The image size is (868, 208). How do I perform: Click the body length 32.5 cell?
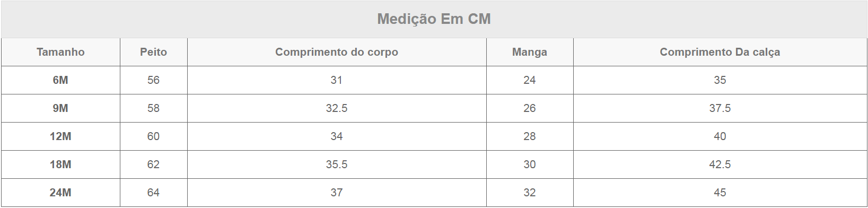pyautogui.click(x=337, y=108)
